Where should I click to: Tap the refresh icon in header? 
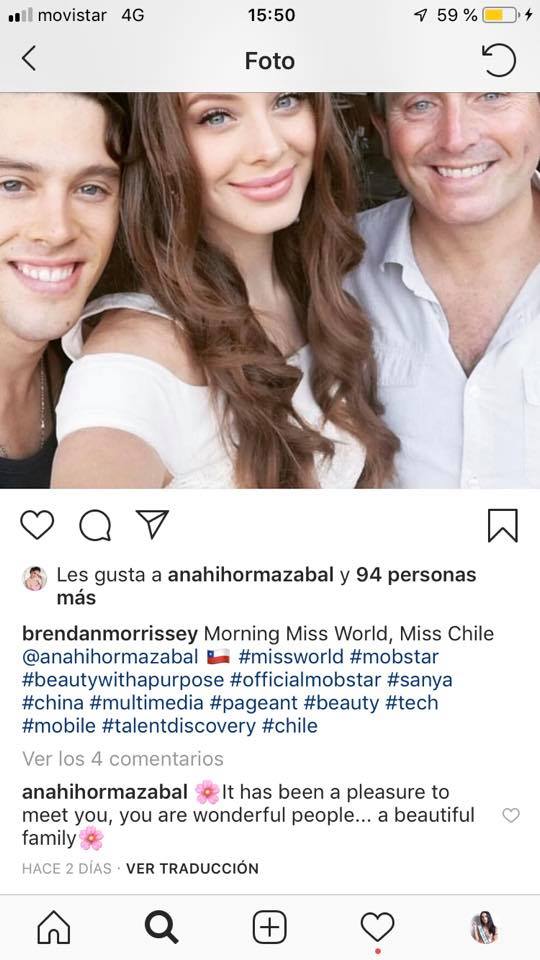point(498,59)
